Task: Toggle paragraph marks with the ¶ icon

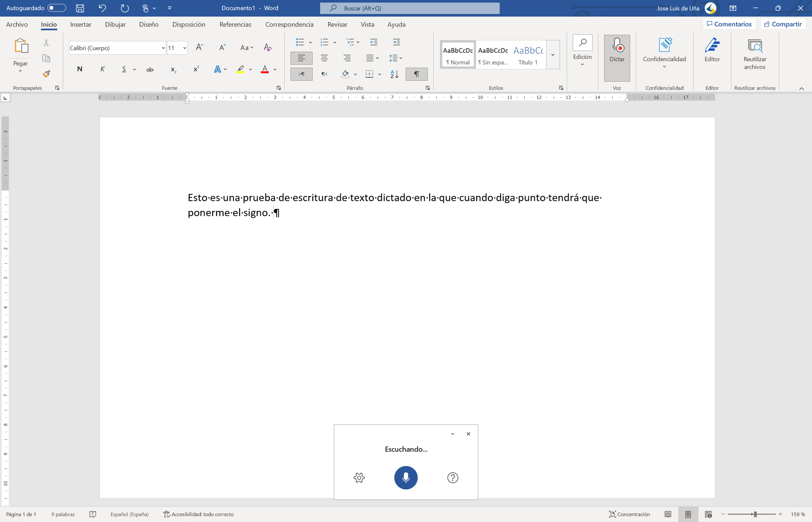Action: point(417,74)
